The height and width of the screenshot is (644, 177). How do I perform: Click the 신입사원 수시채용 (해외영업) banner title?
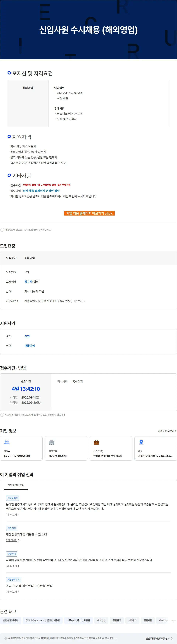point(88,30)
